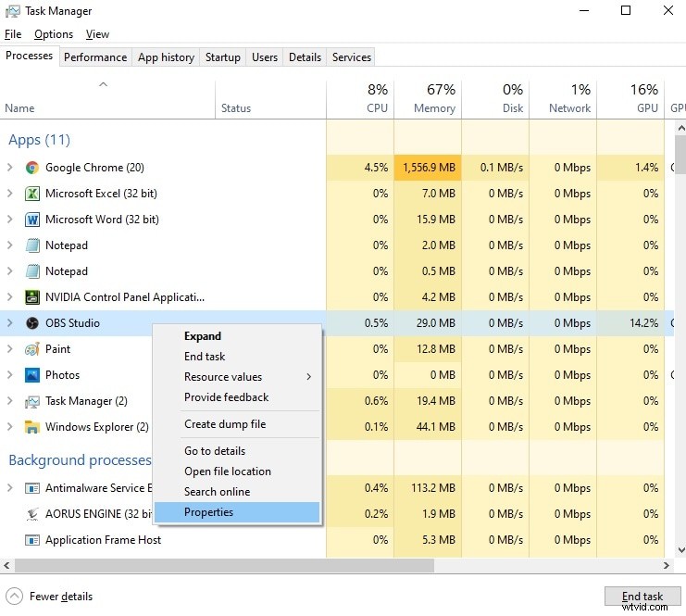
Task: Expand the Paint process
Action: (10, 349)
